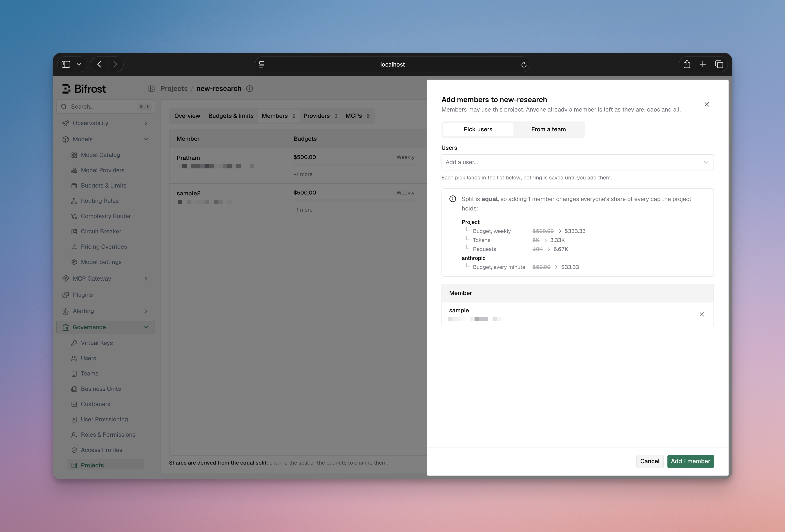
Task: Collapse sidebar via panel icon next to Projects
Action: pyautogui.click(x=152, y=89)
